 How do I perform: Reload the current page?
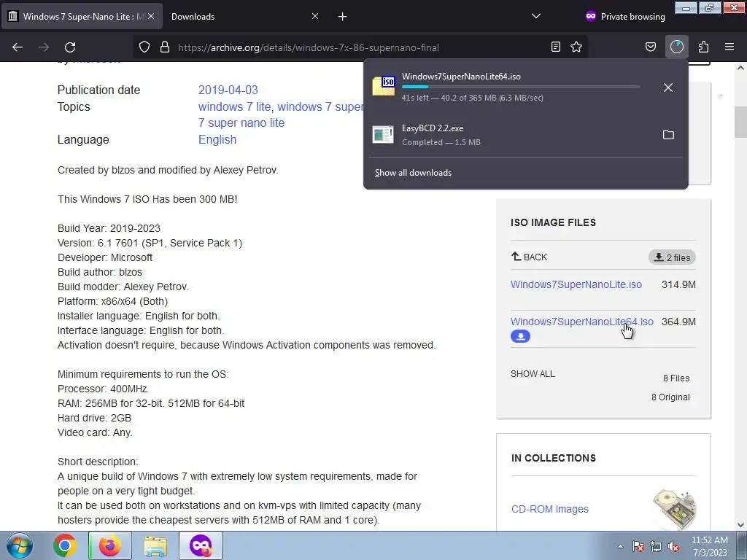70,47
